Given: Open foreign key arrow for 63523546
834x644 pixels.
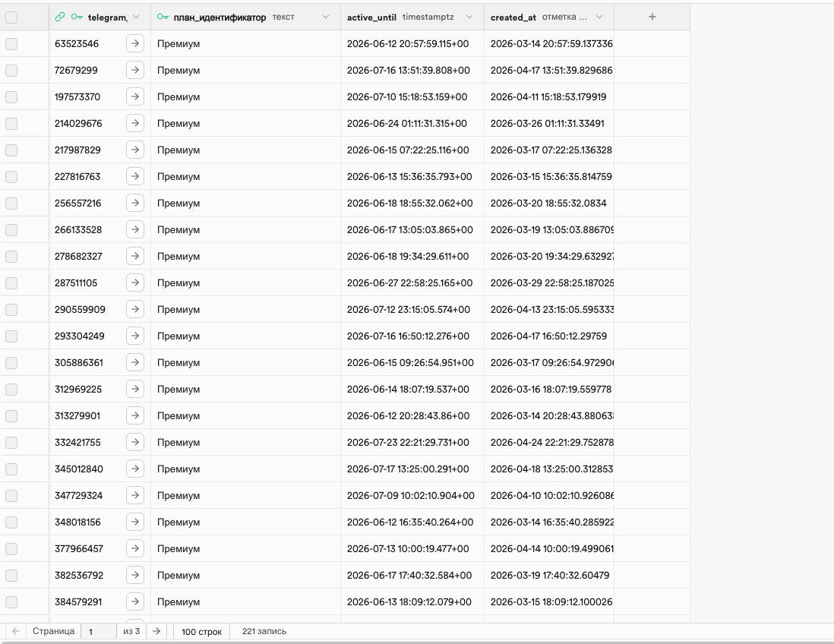Looking at the screenshot, I should pyautogui.click(x=135, y=43).
